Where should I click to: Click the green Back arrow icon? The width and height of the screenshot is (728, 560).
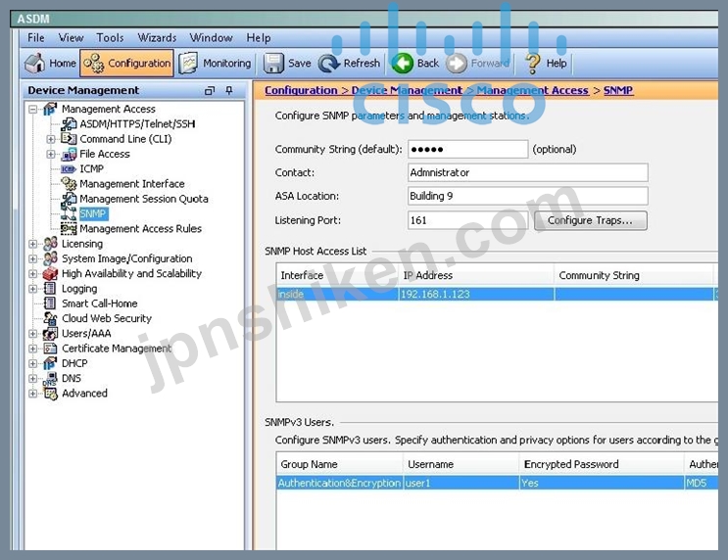click(x=402, y=63)
